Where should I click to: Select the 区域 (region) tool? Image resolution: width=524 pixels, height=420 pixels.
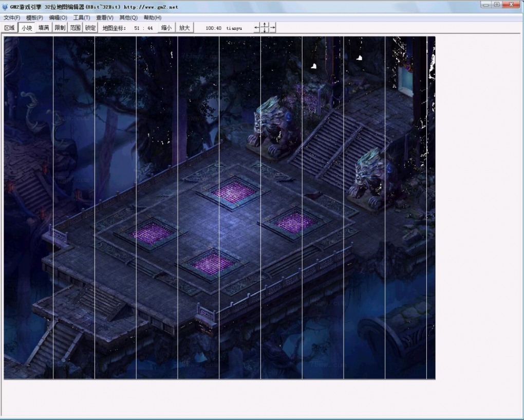tap(9, 28)
